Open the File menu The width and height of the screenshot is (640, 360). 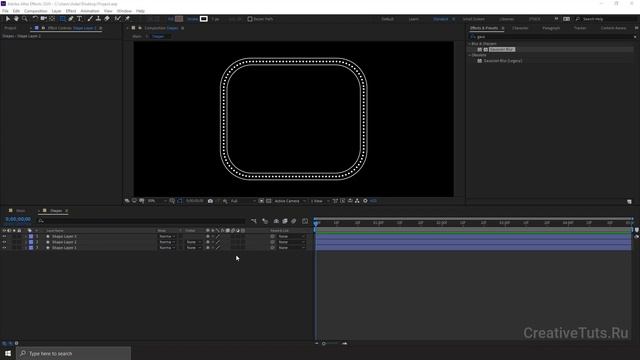(5, 11)
